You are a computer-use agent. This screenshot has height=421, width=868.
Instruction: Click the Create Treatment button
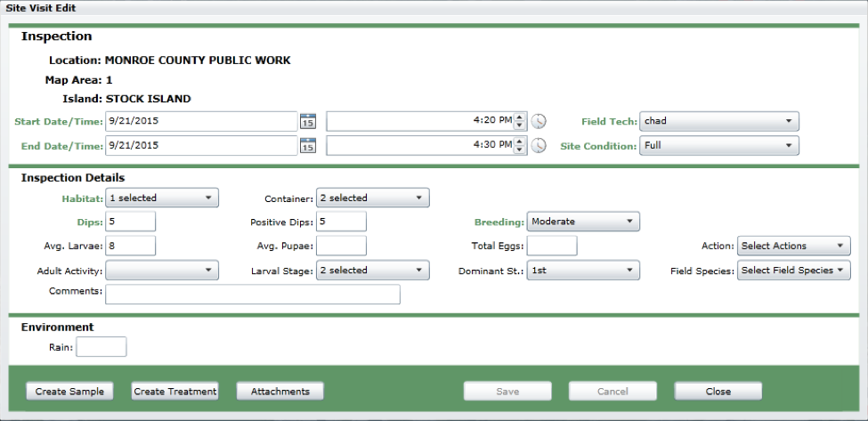(x=174, y=391)
